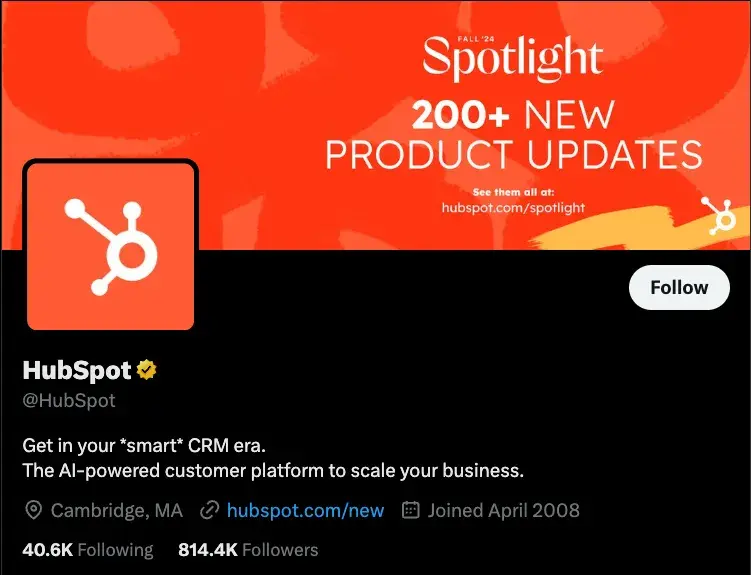This screenshot has height=575, width=751.
Task: Click the 200+ New Product Updates text
Action: (x=514, y=135)
